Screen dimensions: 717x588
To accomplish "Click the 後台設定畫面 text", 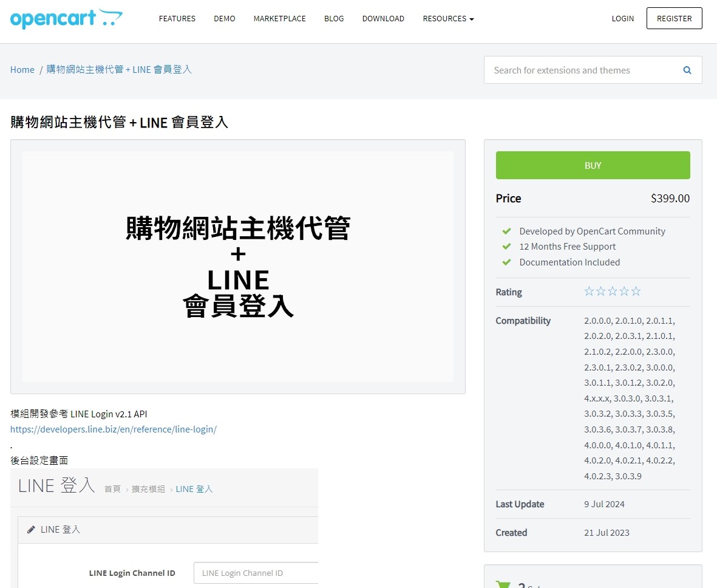I will 39,460.
